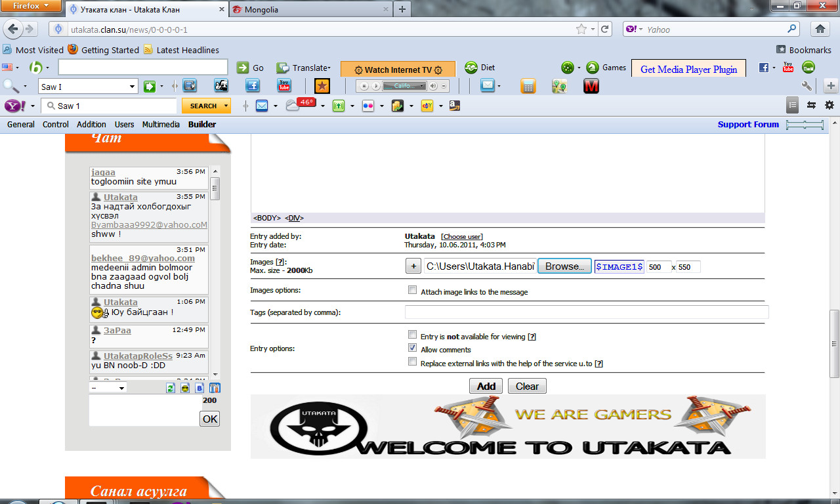Expand the chat refresh interval dropdown
The image size is (840, 504).
pos(108,388)
